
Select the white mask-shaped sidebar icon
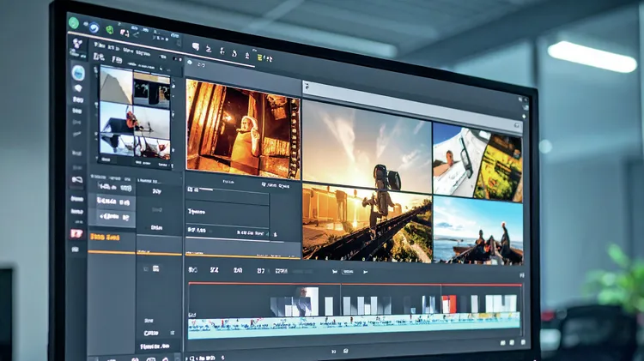[x=76, y=180]
